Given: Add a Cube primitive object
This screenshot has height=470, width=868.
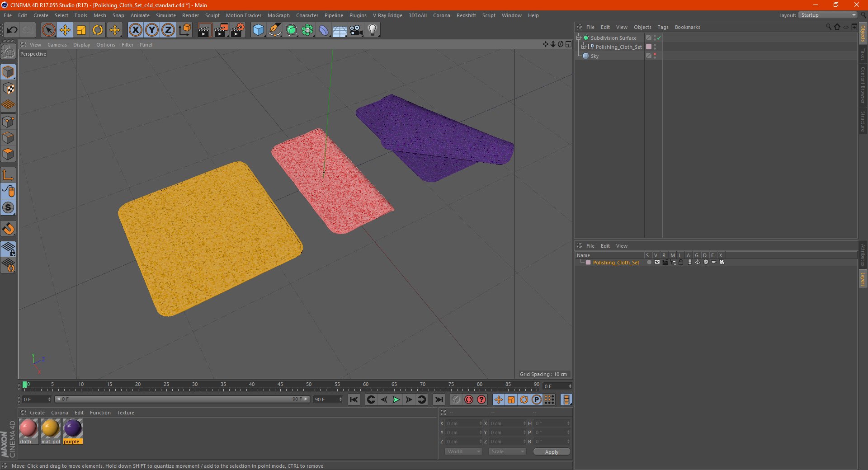Looking at the screenshot, I should coord(258,30).
